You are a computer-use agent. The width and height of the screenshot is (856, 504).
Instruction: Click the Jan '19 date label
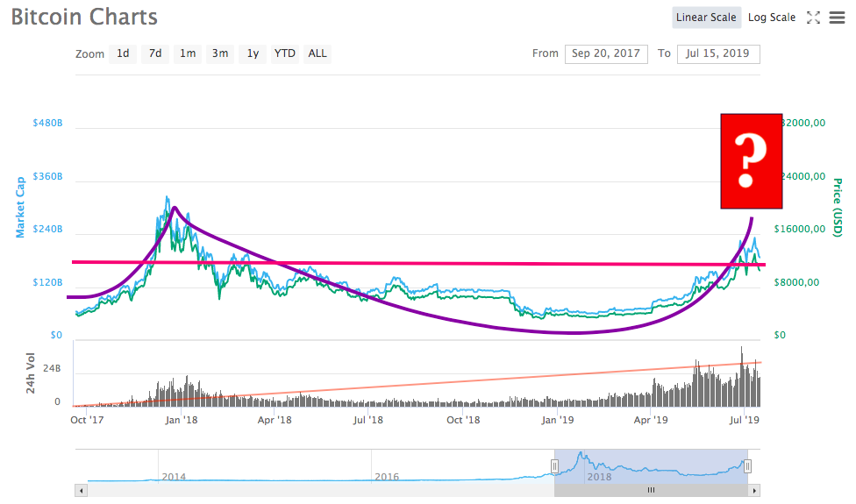pos(558,420)
